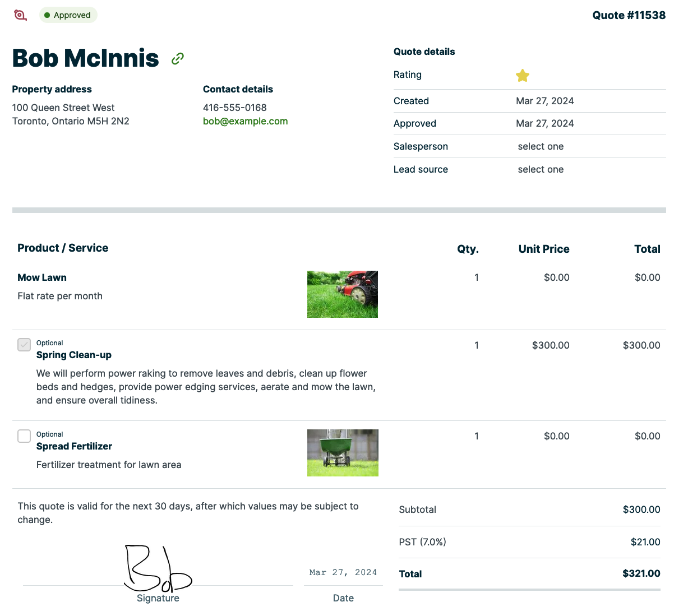
Task: Click the signature date Mar 27, 2024
Action: [343, 572]
